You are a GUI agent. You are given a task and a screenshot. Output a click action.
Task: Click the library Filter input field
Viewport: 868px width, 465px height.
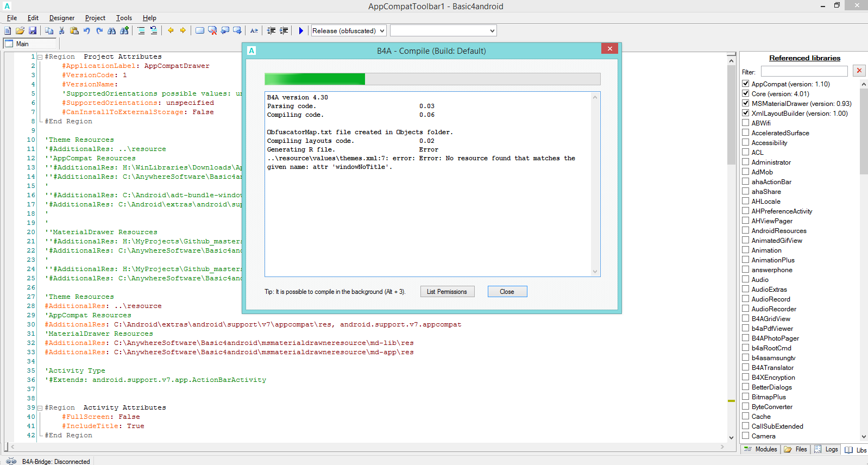coord(804,71)
